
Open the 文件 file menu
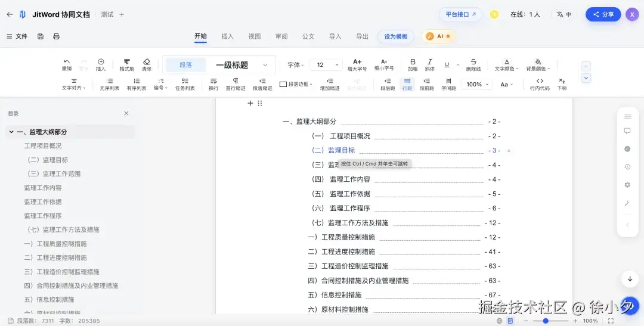17,36
